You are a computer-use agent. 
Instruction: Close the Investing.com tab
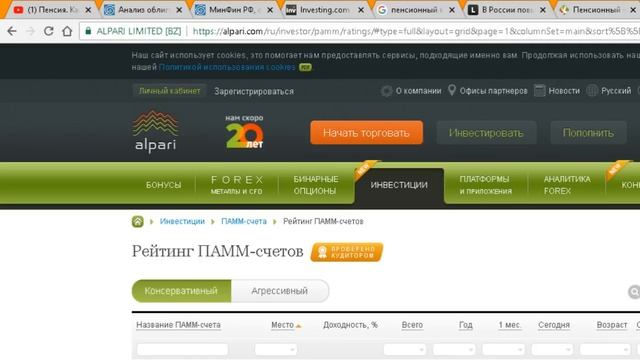(361, 10)
